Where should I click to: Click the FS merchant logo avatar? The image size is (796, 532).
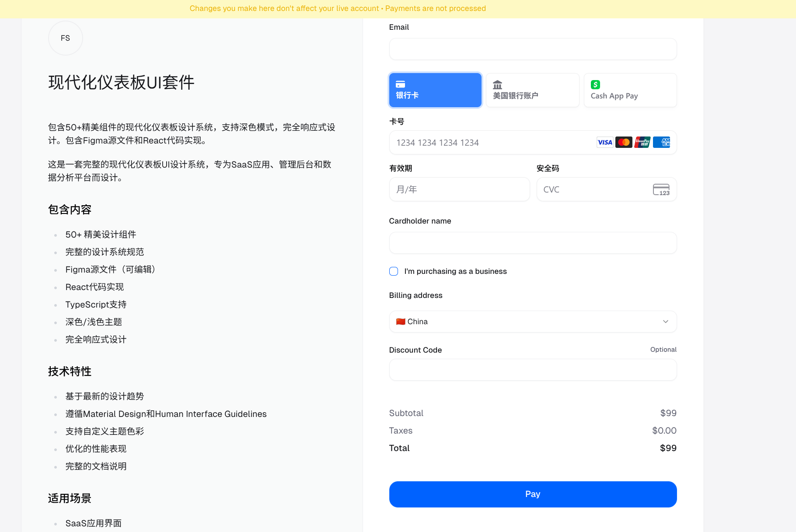click(x=65, y=38)
